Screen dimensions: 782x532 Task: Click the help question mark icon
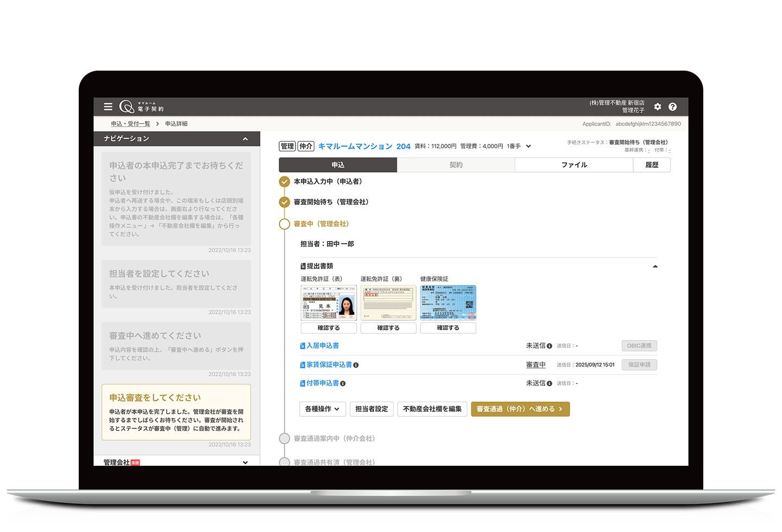tap(672, 107)
